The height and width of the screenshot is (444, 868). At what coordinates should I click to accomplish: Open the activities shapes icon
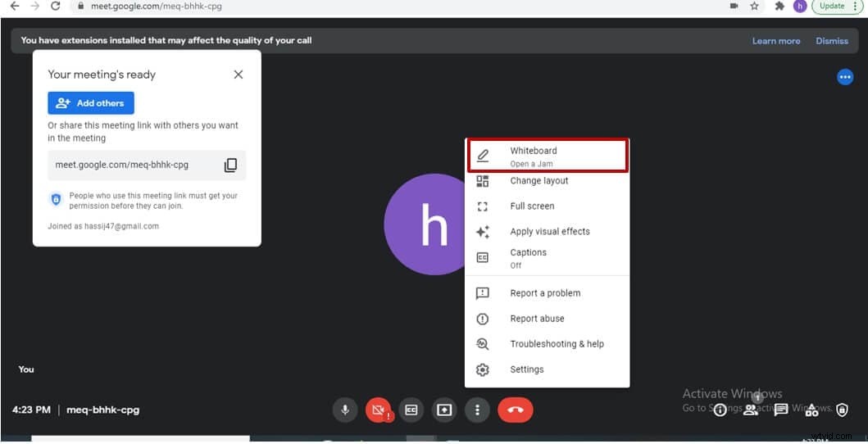tap(811, 410)
